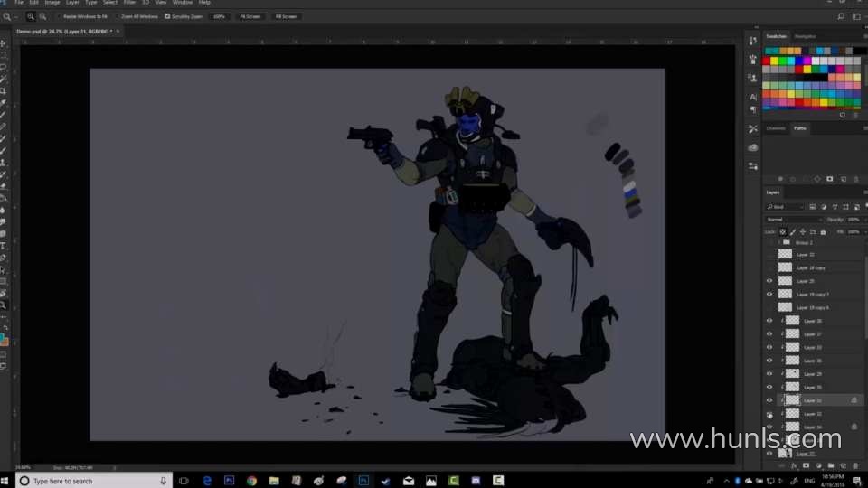868x488 pixels.
Task: Delete layer using the trash icon
Action: pyautogui.click(x=855, y=465)
